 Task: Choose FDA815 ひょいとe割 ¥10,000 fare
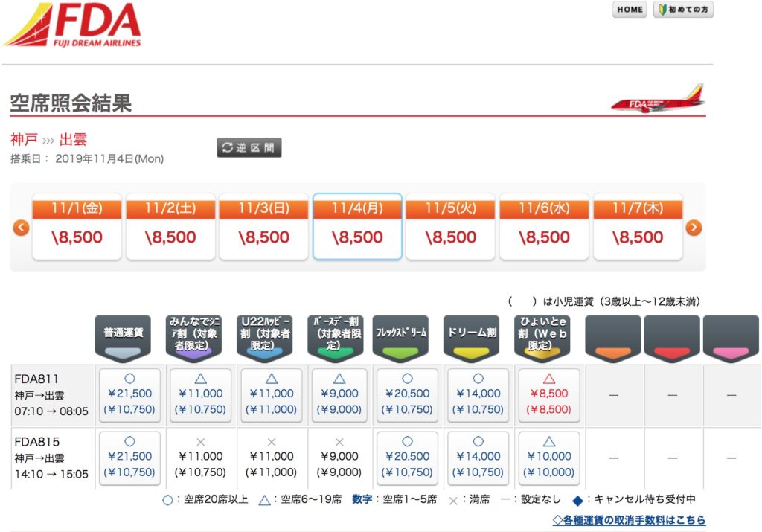tap(548, 458)
